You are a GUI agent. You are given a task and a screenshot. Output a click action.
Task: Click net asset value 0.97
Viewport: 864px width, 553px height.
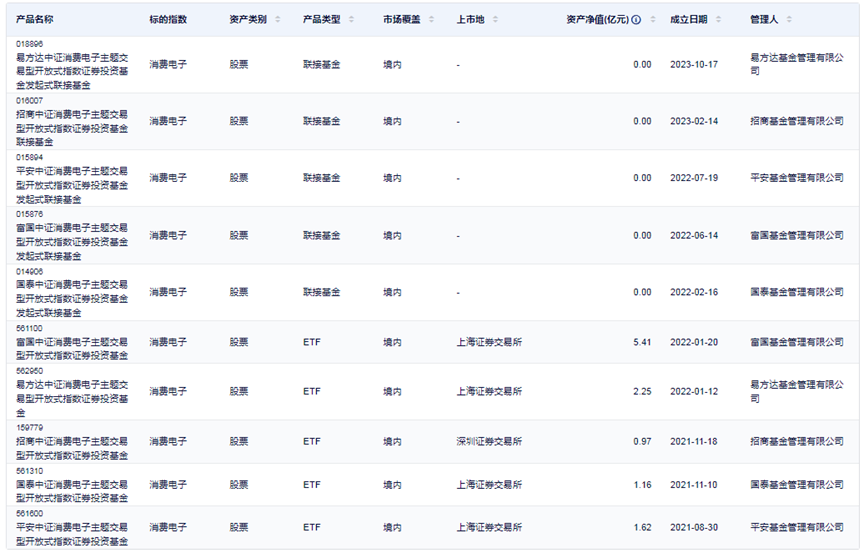[x=642, y=442]
